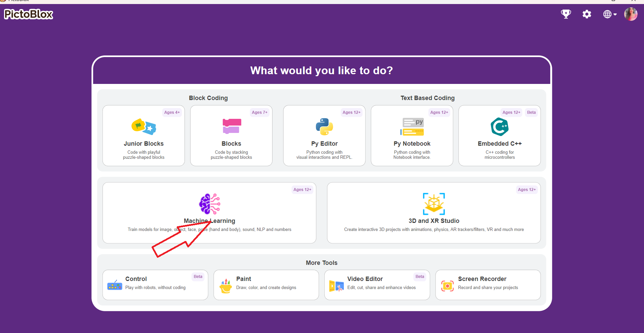
Task: Click 'Draw, color, and create designs' text
Action: [266, 288]
